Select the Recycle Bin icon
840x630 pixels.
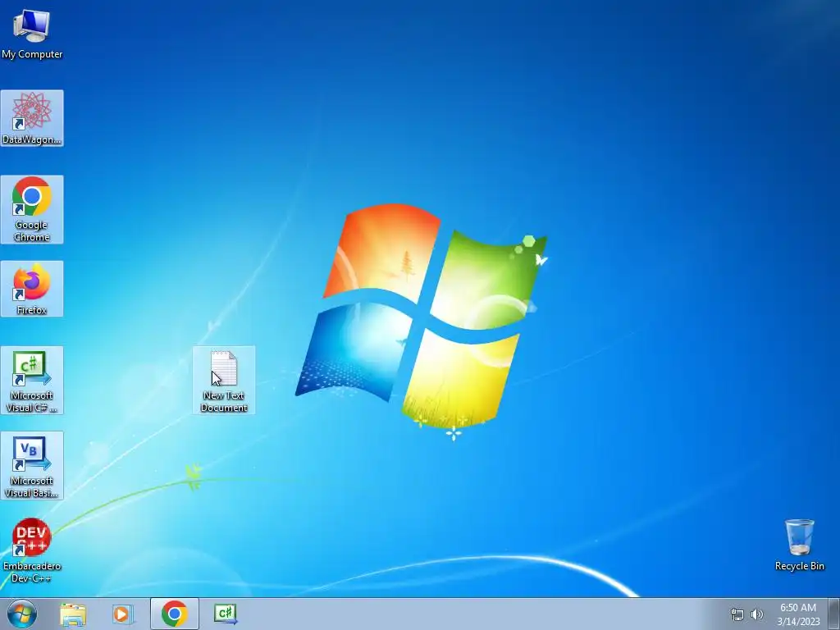[x=799, y=545]
